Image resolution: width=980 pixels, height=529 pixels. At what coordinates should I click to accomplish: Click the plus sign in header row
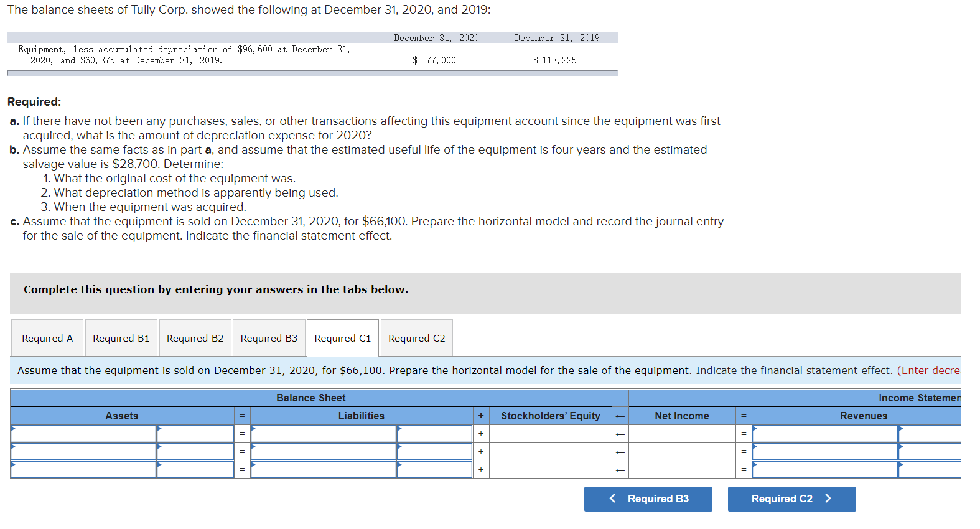click(481, 416)
